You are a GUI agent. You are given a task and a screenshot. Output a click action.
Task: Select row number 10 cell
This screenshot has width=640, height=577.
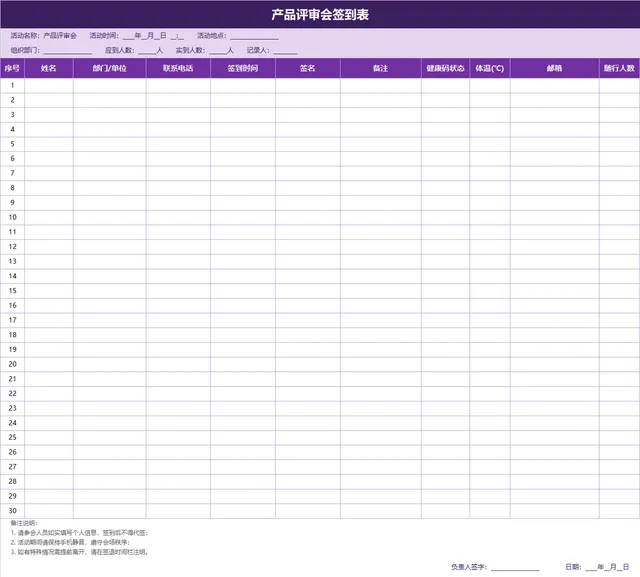(x=12, y=217)
